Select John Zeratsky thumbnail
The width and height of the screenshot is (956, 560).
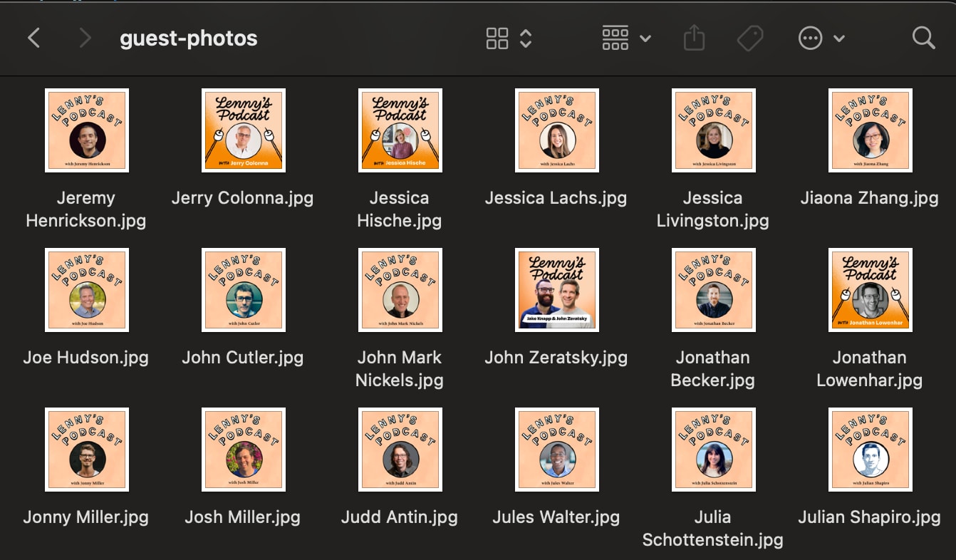[557, 290]
